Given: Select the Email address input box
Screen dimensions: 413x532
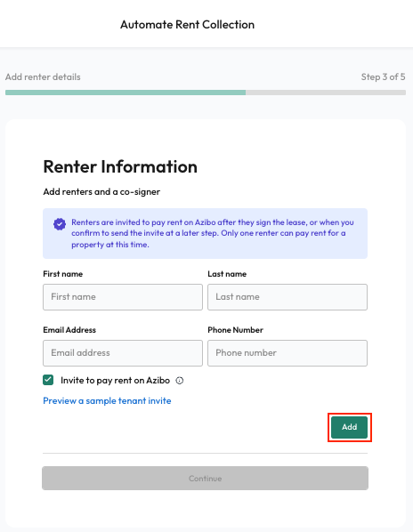Looking at the screenshot, I should tap(123, 353).
